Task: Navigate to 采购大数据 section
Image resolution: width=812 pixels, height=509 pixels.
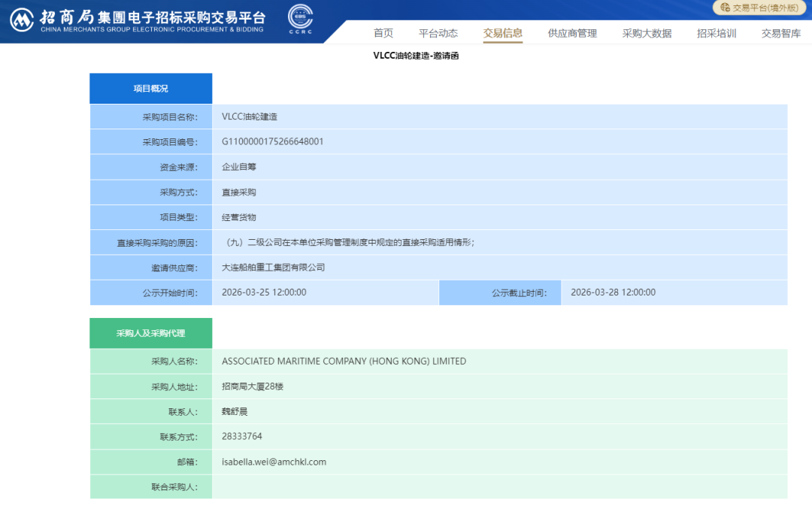Action: point(647,33)
